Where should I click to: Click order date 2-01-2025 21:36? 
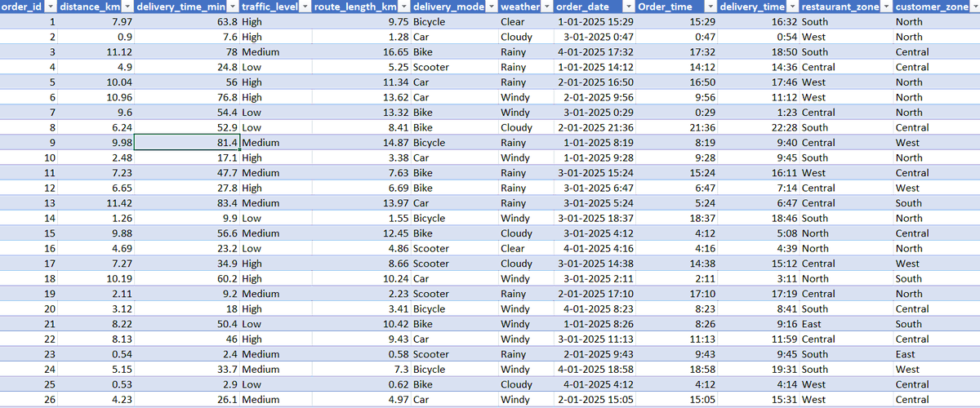coord(596,128)
